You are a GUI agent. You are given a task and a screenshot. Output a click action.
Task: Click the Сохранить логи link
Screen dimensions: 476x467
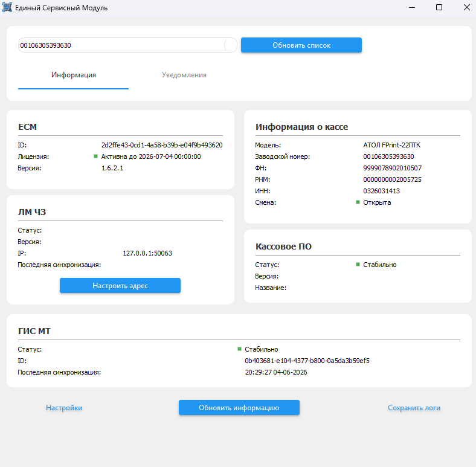point(414,408)
